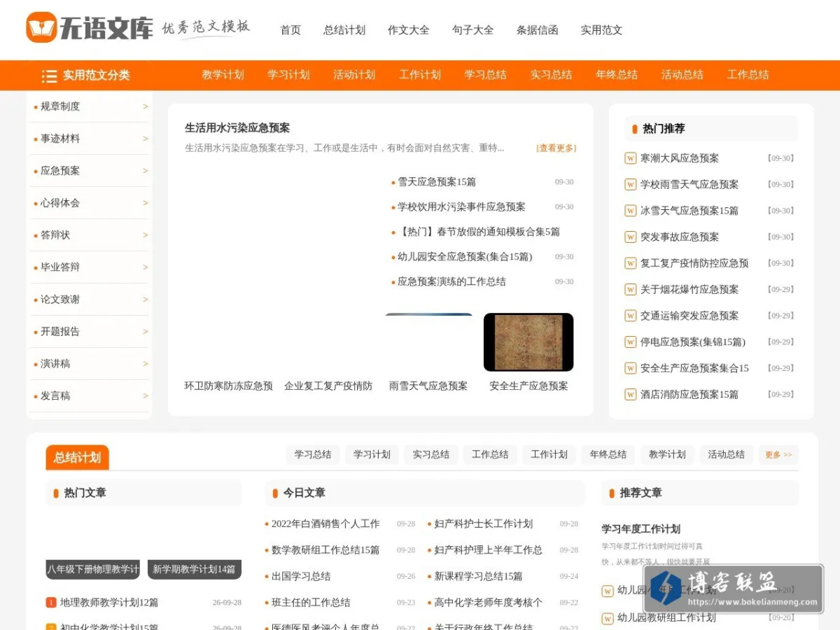Click the 新学期教学计划14篇 image caption
This screenshot has height=630, width=840.
pos(195,569)
